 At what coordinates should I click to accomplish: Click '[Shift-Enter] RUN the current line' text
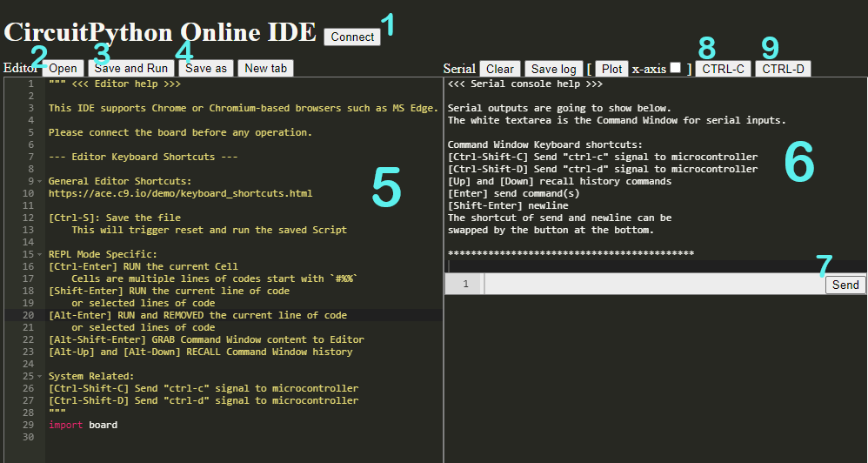coord(170,291)
